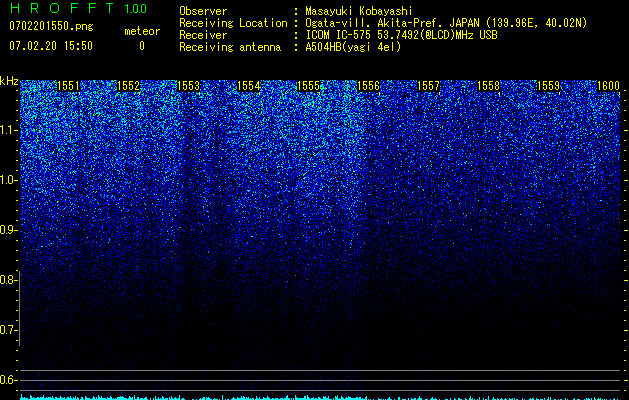Screen dimensions: 629x400
Task: Click the 0.9 frequency axis label
Action: point(8,230)
